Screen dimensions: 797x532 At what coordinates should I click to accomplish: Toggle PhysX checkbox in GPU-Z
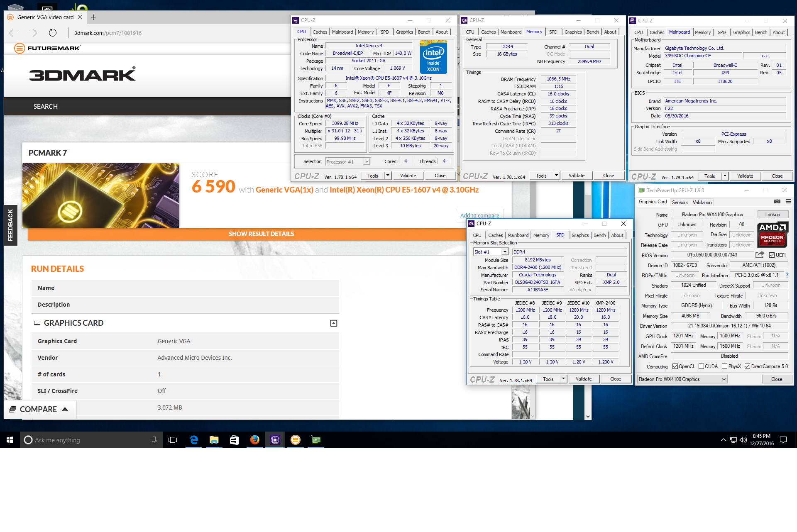(x=724, y=366)
